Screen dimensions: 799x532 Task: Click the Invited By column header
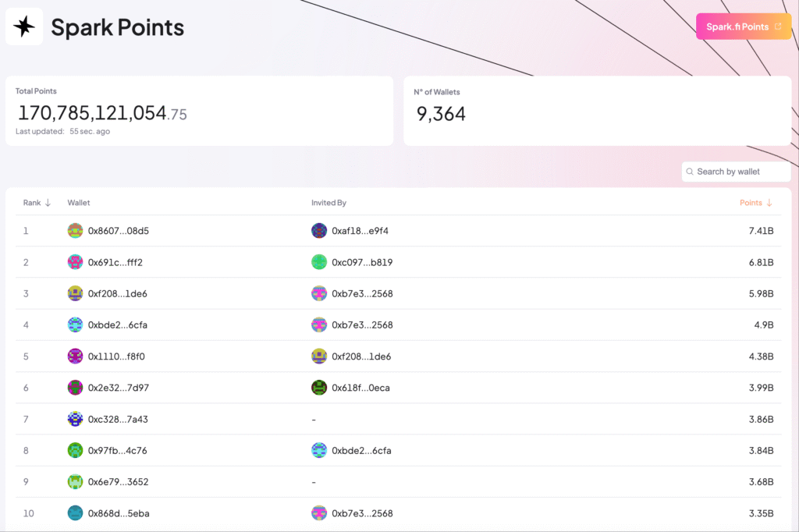pyautogui.click(x=328, y=203)
